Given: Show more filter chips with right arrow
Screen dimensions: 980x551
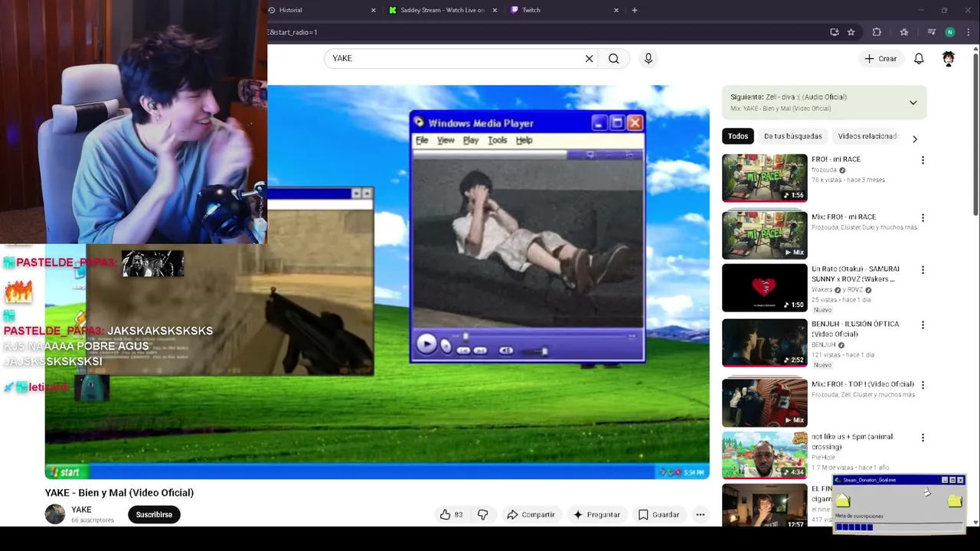Looking at the screenshot, I should pyautogui.click(x=914, y=139).
